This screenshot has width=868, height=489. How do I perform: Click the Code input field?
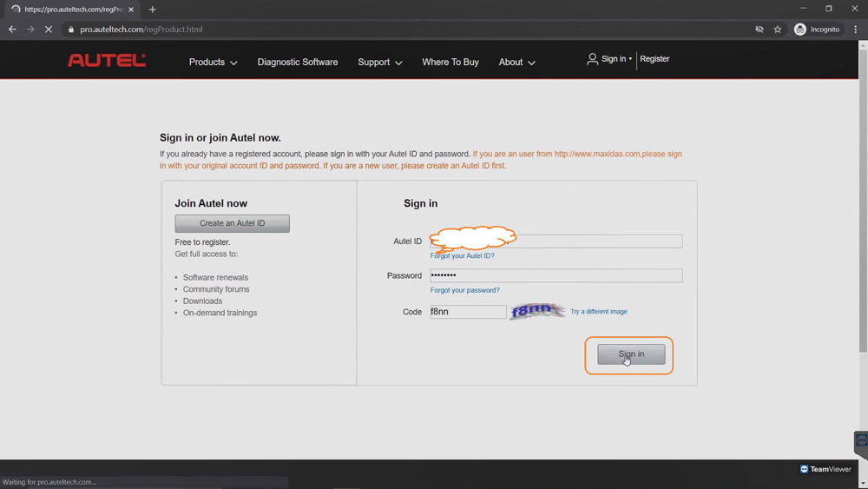tap(468, 312)
